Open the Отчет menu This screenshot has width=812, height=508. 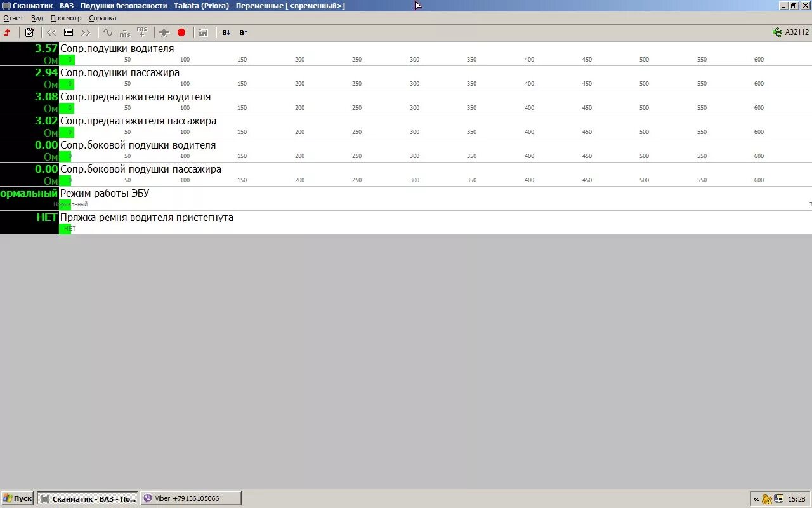point(13,18)
